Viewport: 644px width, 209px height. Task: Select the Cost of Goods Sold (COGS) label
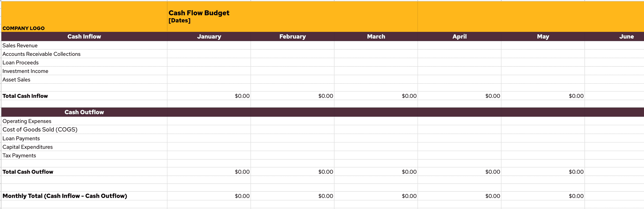click(40, 130)
